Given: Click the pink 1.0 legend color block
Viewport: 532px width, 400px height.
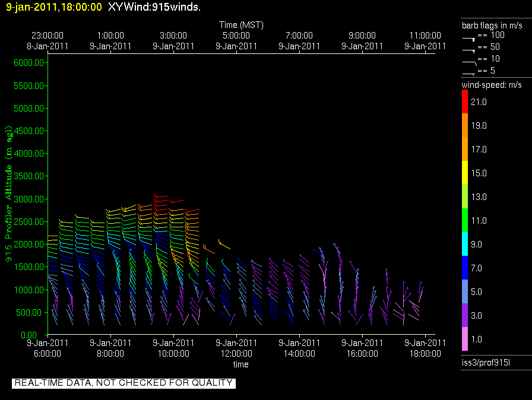Looking at the screenshot, I should tap(465, 339).
